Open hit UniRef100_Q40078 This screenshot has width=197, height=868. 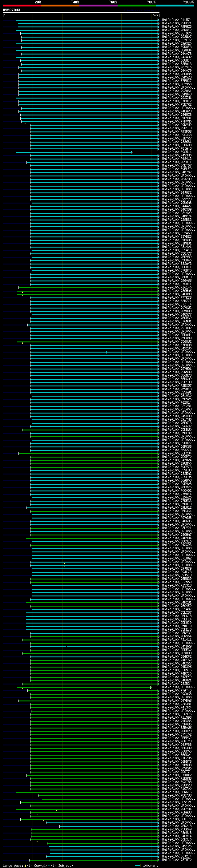tap(177, 54)
